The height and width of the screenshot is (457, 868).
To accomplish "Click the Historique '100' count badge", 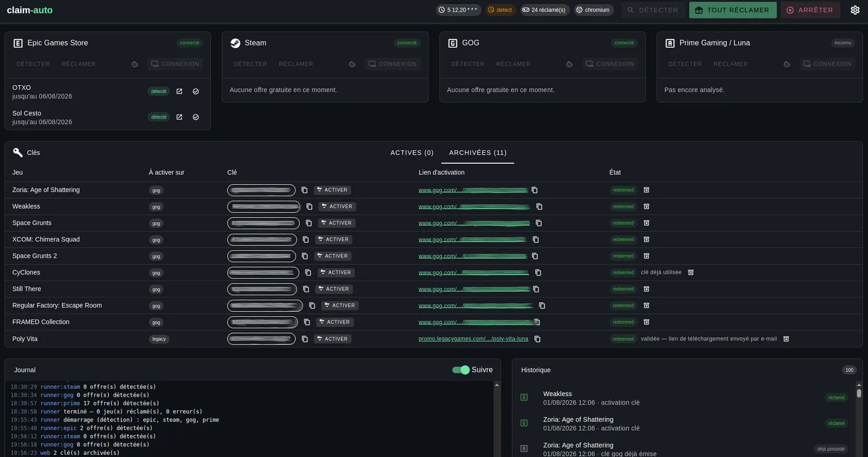I will (849, 370).
